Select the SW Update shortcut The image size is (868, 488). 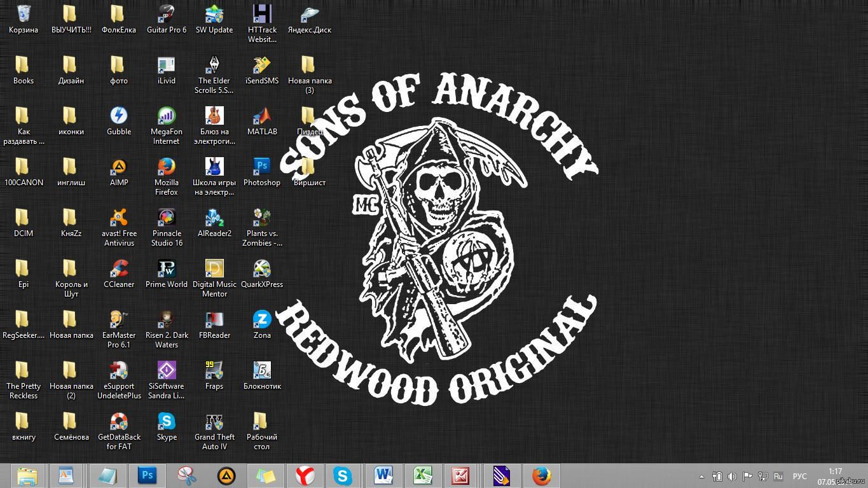214,19
